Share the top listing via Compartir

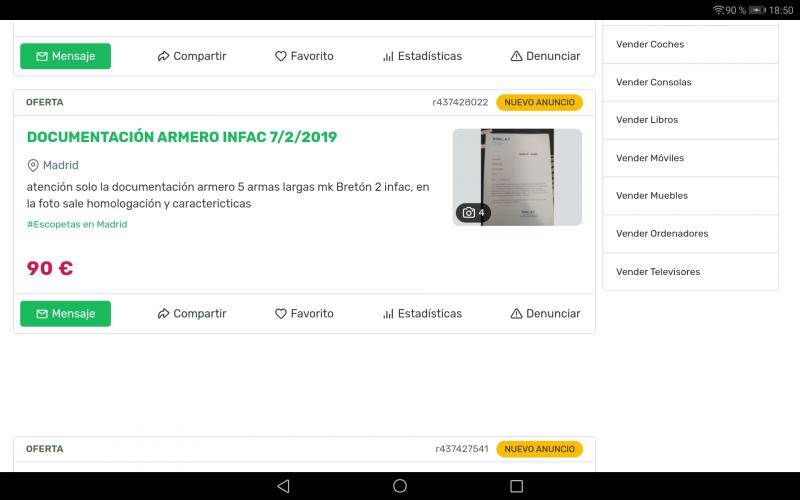(x=191, y=56)
